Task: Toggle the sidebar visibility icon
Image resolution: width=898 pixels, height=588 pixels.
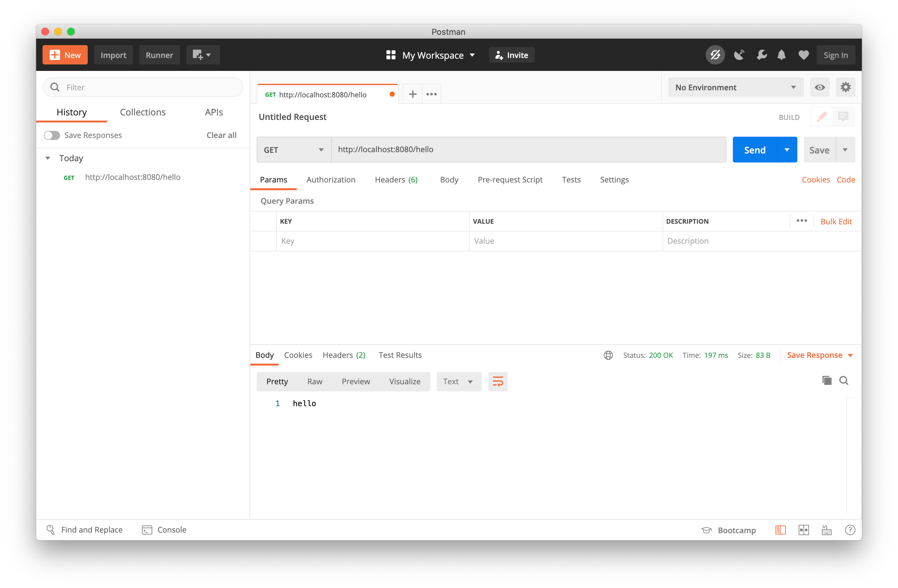Action: [x=780, y=530]
